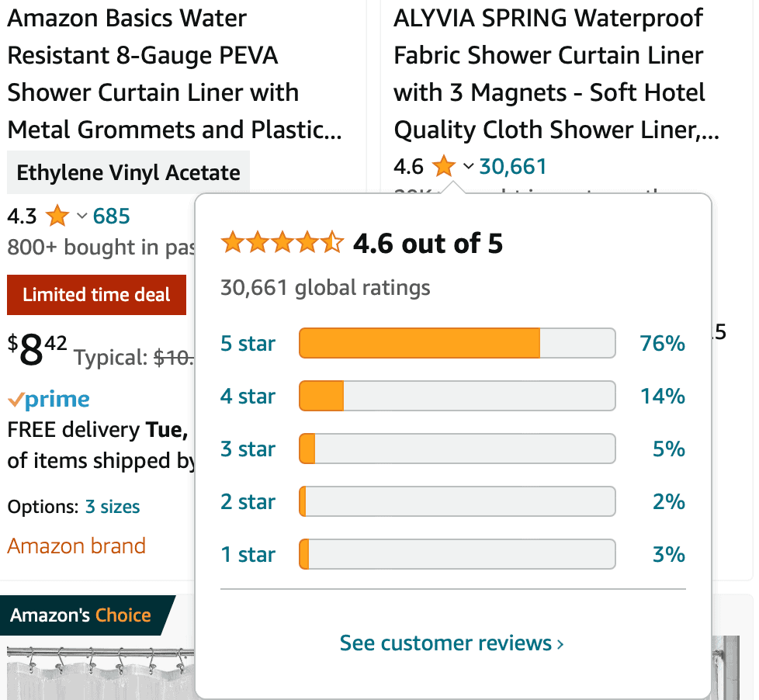Expand the rating breakdown for the 4.3 rating

pos(84,217)
